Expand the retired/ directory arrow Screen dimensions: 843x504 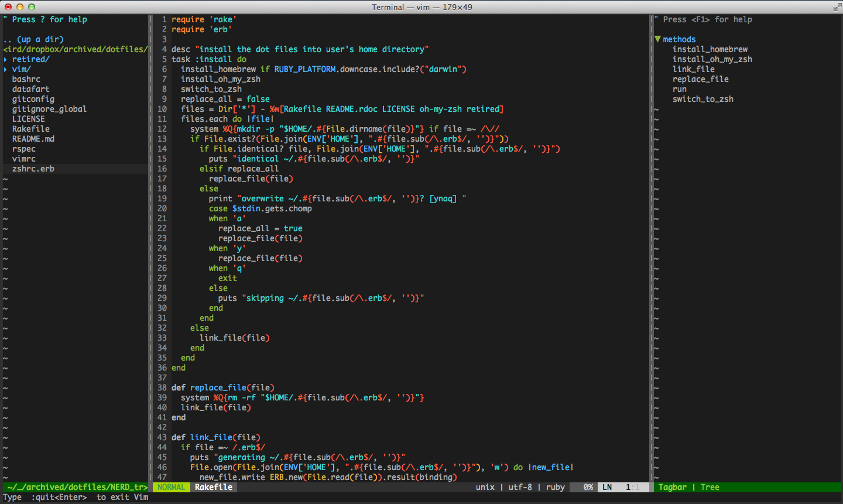[x=5, y=59]
